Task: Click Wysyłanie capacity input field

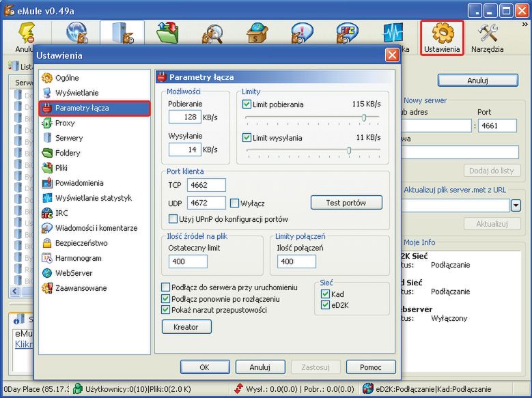Action: [x=185, y=150]
